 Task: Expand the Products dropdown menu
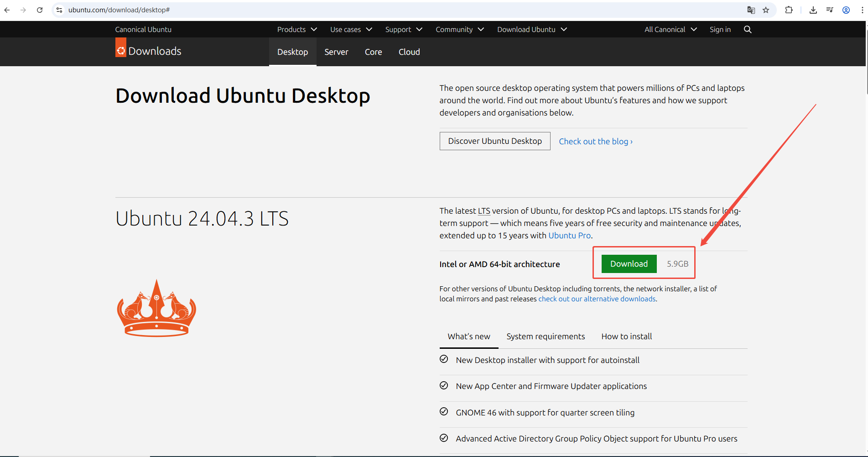297,29
